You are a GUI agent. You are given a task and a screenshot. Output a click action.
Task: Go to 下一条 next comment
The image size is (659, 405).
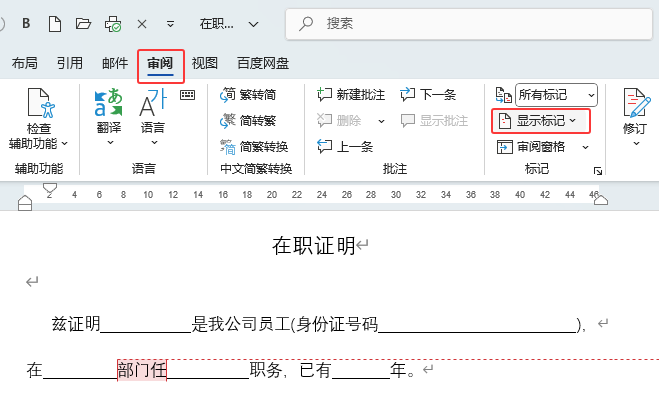tap(428, 95)
